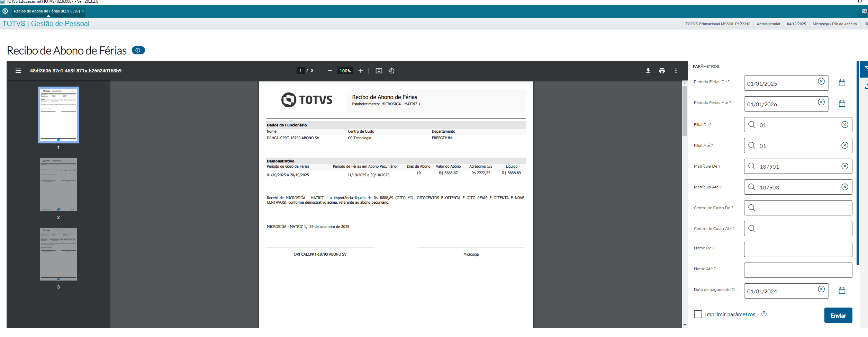Click the EREFGTHJM department text
The height and width of the screenshot is (337, 868).
442,138
